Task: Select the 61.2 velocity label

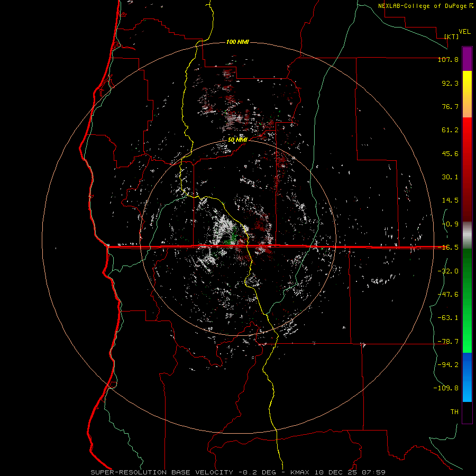Action: point(450,130)
